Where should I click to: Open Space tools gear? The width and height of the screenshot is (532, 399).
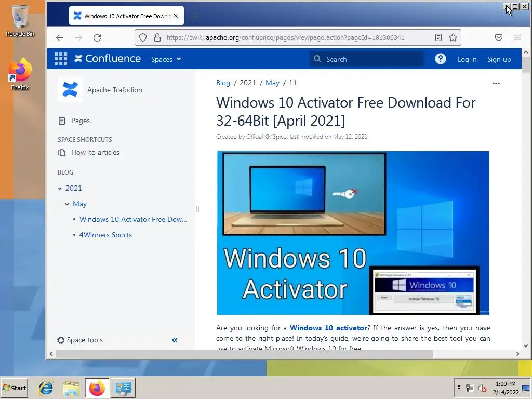(x=80, y=340)
